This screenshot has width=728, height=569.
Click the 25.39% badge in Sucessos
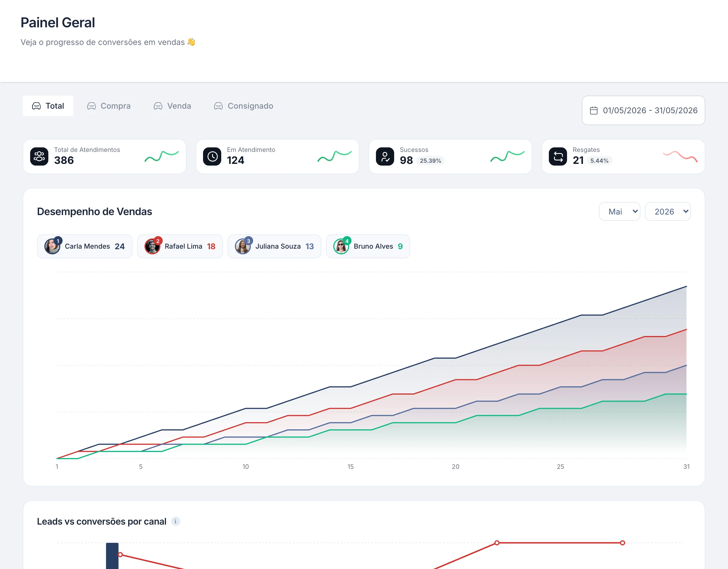430,161
